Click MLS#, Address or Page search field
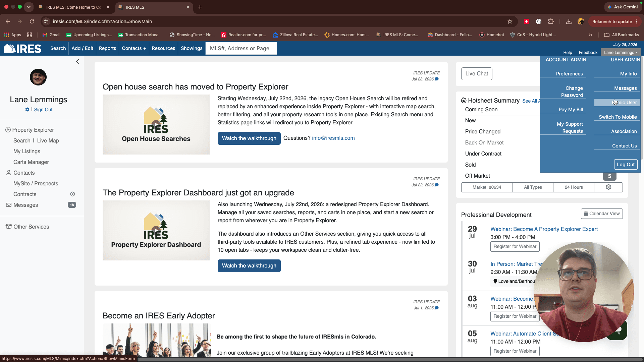Viewport: 644px width, 362px height. [241, 48]
